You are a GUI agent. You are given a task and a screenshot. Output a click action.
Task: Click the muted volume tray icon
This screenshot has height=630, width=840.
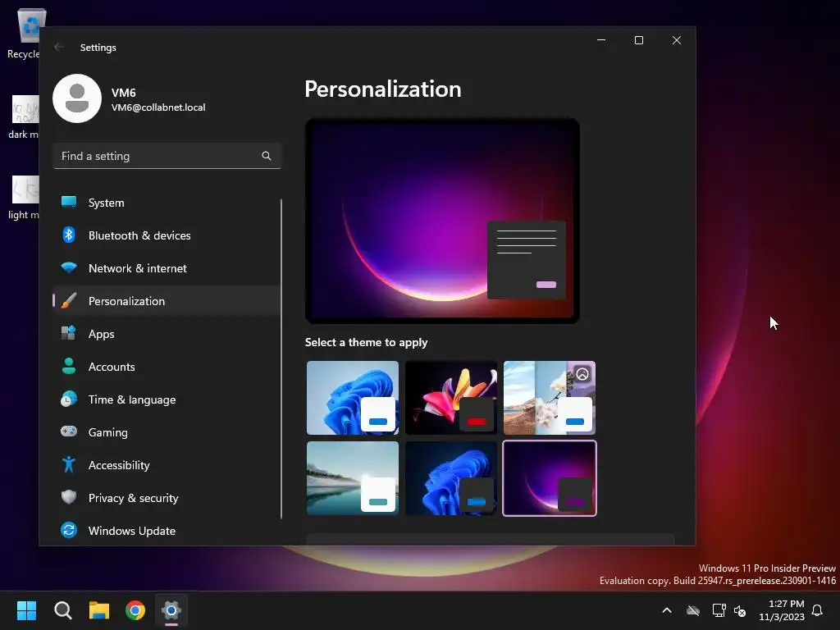coord(741,610)
